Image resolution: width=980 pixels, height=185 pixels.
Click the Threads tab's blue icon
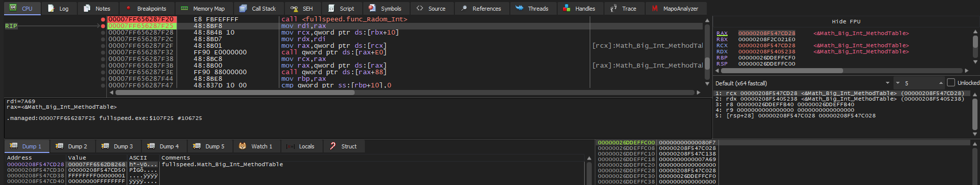pyautogui.click(x=519, y=8)
